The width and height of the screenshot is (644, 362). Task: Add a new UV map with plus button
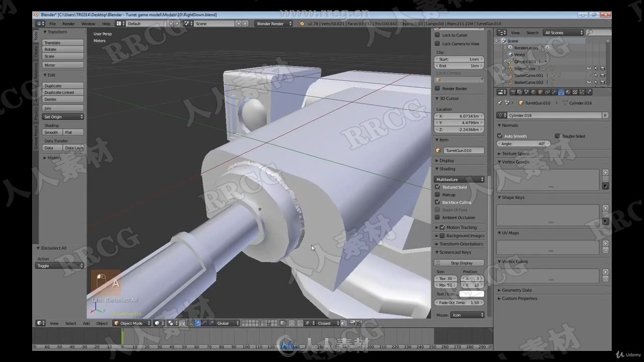coord(606,243)
